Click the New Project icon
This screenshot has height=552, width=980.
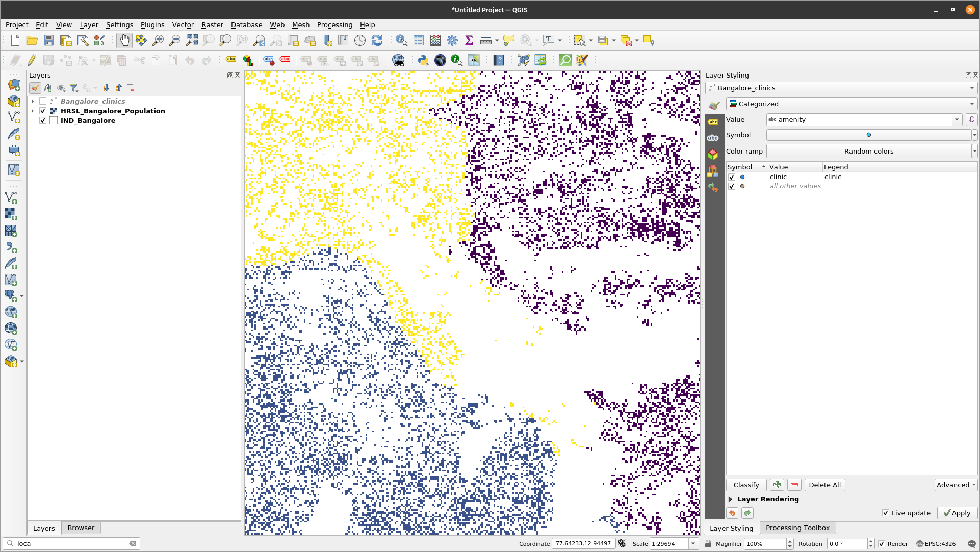(x=15, y=41)
